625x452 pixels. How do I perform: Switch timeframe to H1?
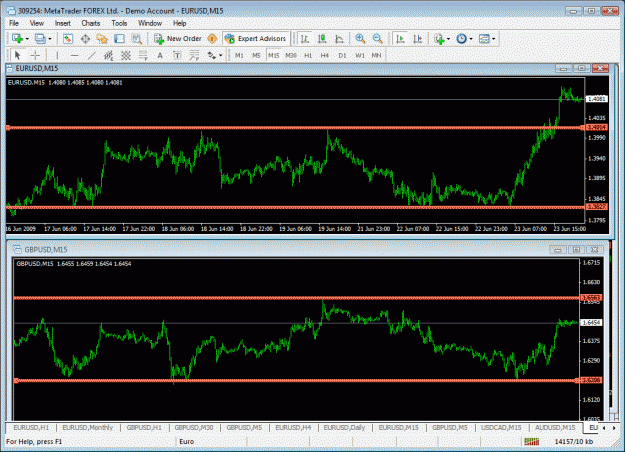308,55
